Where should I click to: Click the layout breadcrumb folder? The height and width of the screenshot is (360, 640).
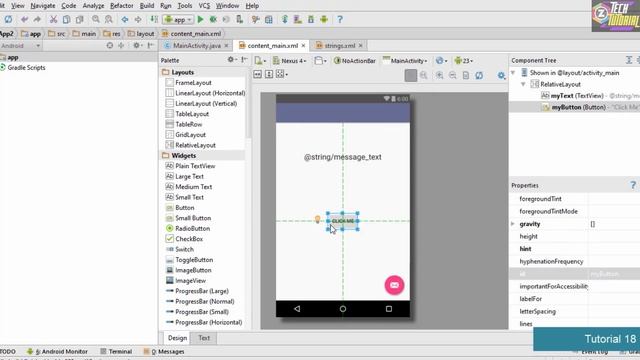tap(141, 34)
